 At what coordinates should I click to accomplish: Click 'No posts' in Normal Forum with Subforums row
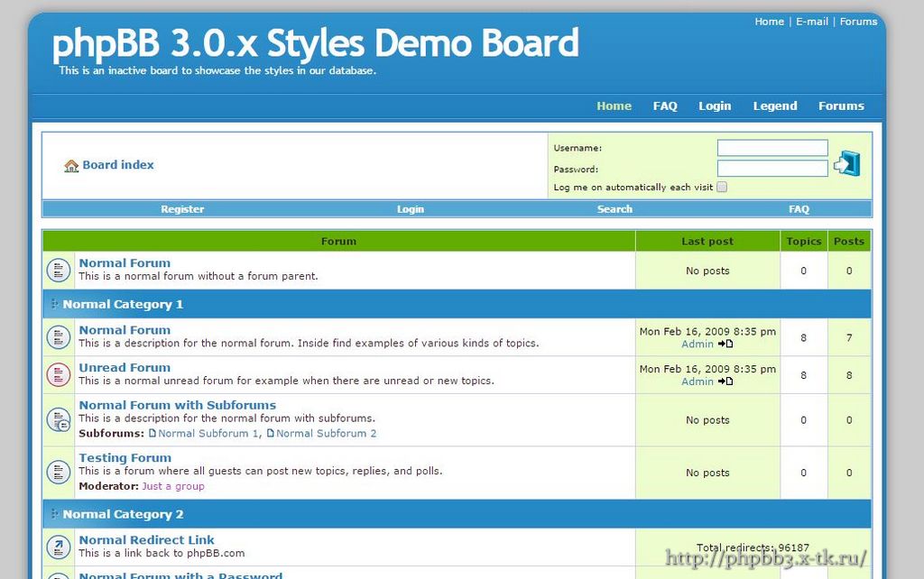707,420
